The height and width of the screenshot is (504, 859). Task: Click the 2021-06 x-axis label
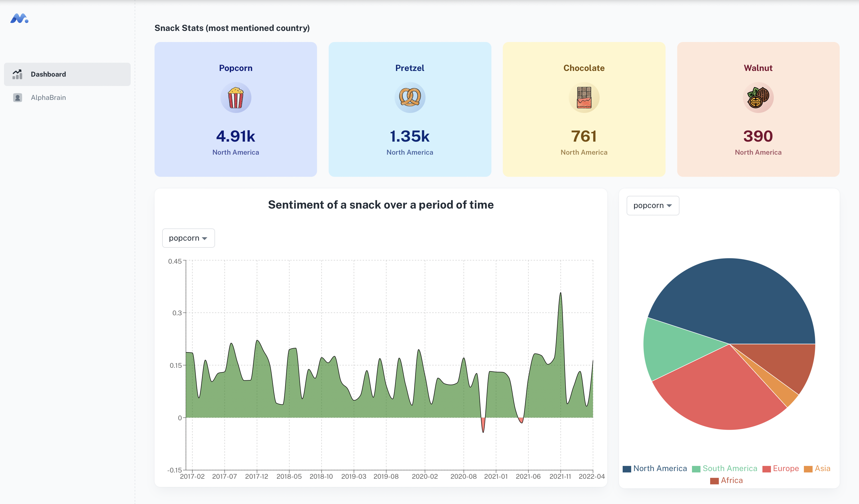point(528,476)
